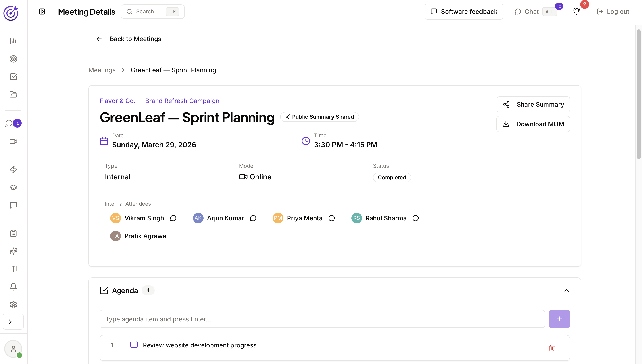This screenshot has height=364, width=642.
Task: Click the notification bell with the red badge
Action: point(577,12)
